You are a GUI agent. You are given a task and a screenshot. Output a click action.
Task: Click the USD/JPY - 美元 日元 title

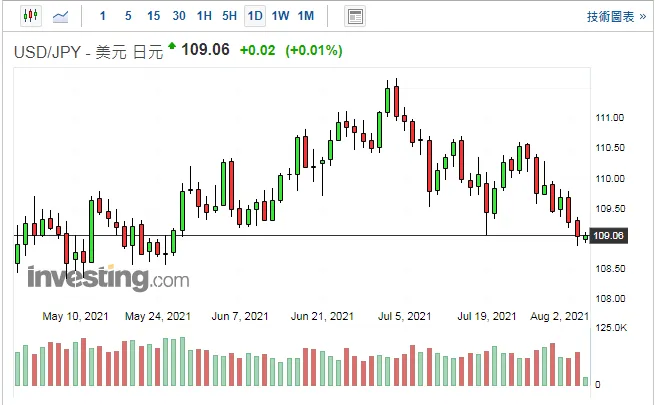click(x=88, y=52)
